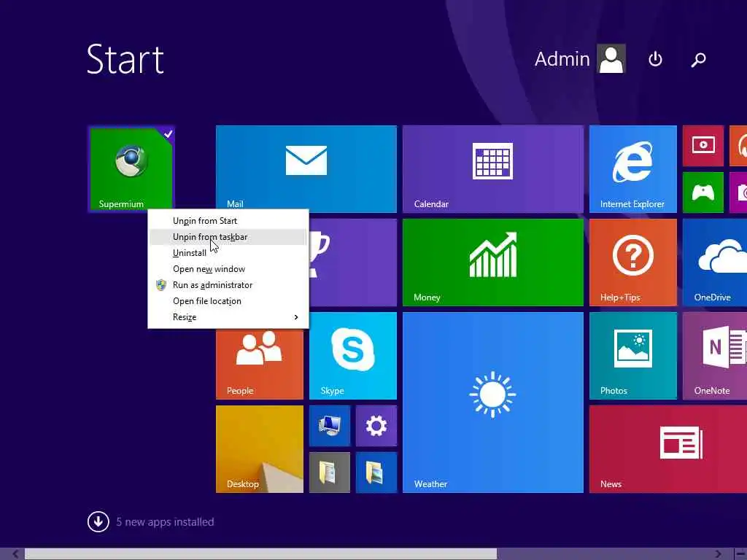This screenshot has width=747, height=560.
Task: Click the scrollbar right arrow
Action: (718, 554)
